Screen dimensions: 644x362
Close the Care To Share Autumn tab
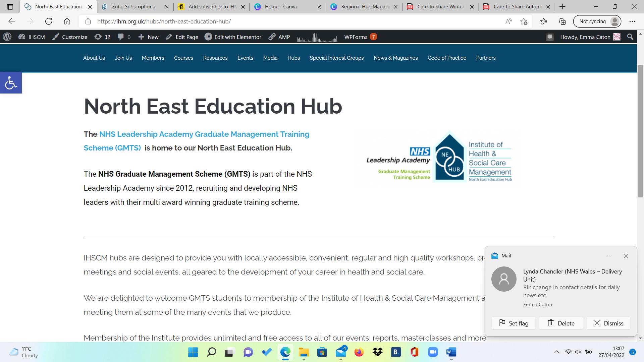point(548,7)
